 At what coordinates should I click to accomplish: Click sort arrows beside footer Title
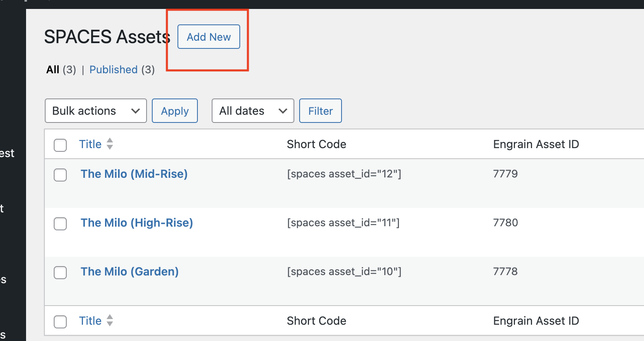110,321
